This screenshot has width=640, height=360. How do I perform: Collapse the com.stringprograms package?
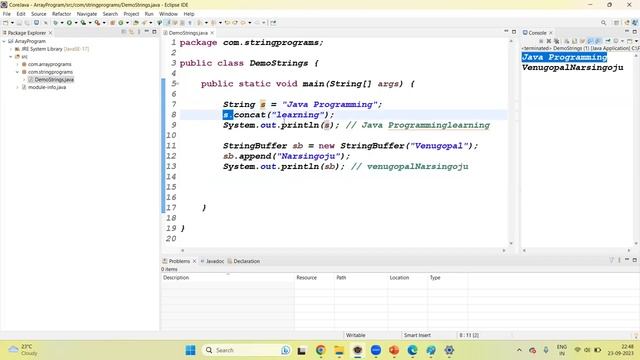[18, 72]
